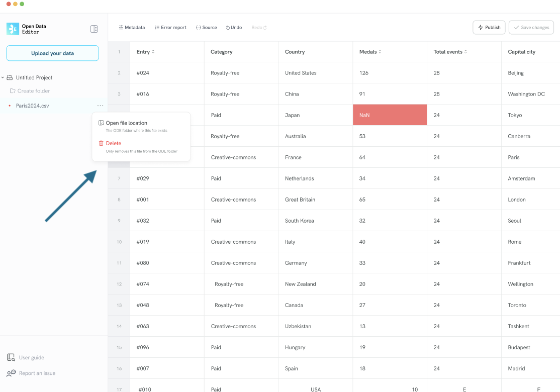Collapse the Untitled Project tree

(x=4, y=77)
